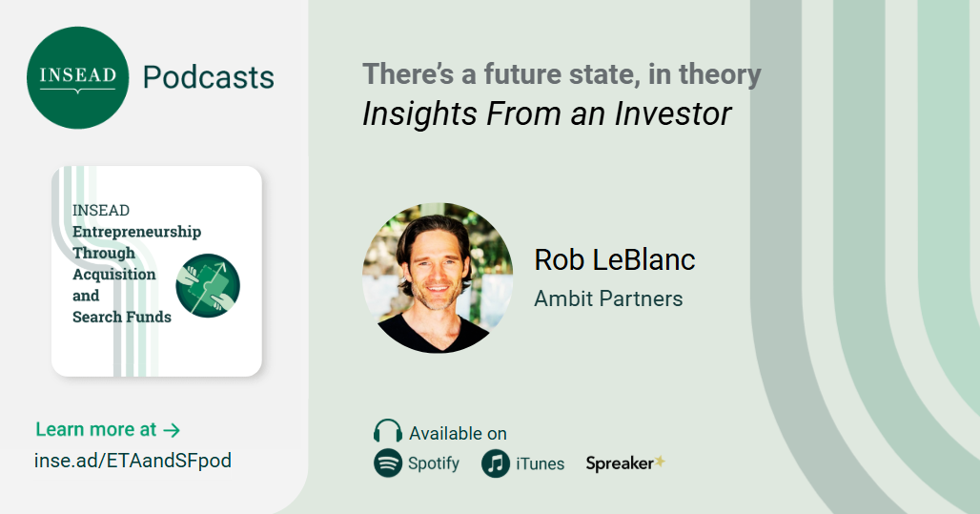
Task: Click the Available on label
Action: [458, 434]
